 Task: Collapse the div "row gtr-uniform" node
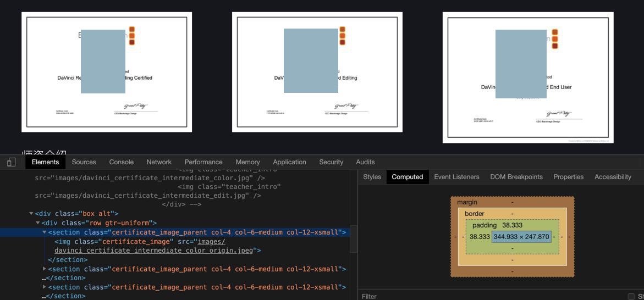tap(38, 223)
